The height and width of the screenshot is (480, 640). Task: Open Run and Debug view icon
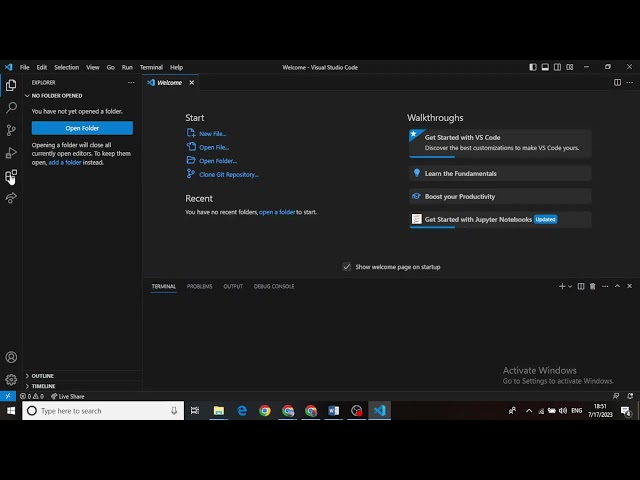coord(11,153)
